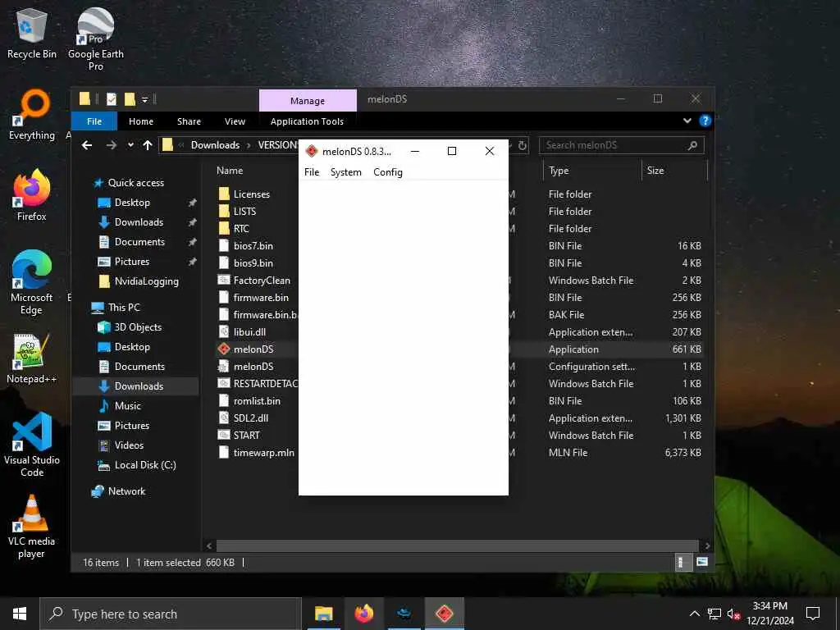Viewport: 840px width, 630px height.
Task: Show hidden system tray icons
Action: tap(694, 614)
